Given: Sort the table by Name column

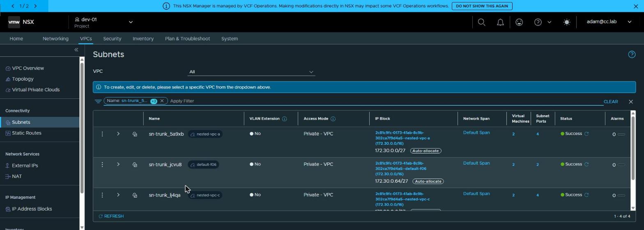Looking at the screenshot, I should (x=154, y=119).
